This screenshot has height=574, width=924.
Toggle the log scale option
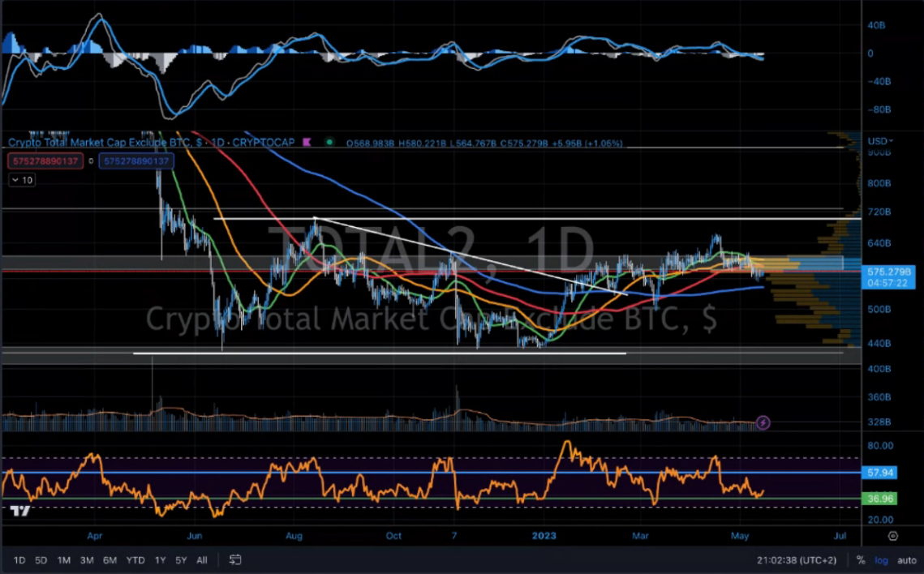881,560
